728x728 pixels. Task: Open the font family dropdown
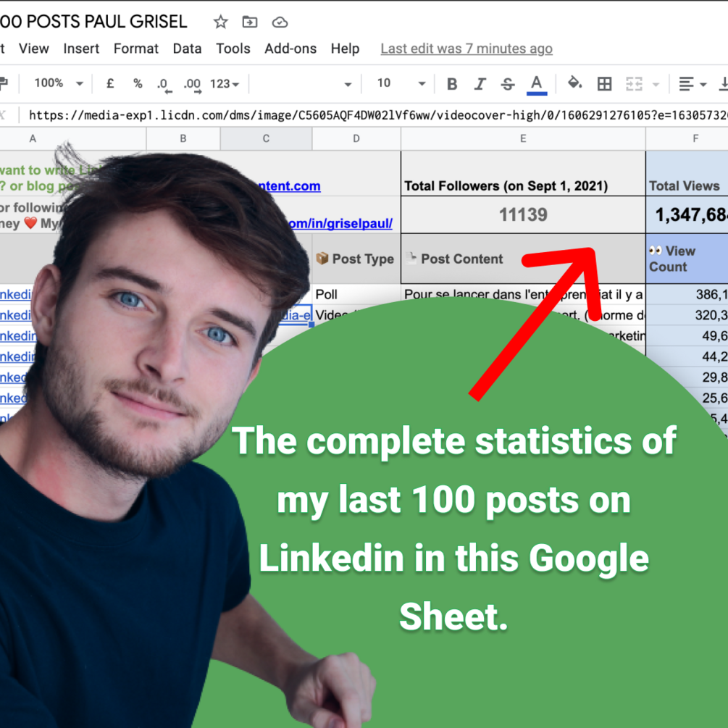(304, 84)
